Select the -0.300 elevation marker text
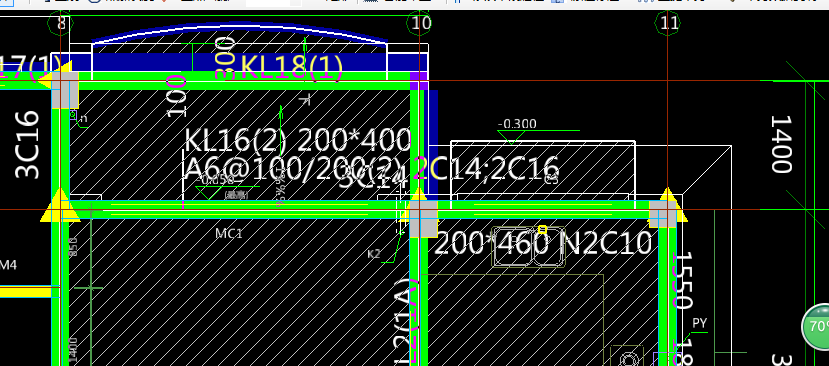Image resolution: width=829 pixels, height=366 pixels. click(x=517, y=124)
